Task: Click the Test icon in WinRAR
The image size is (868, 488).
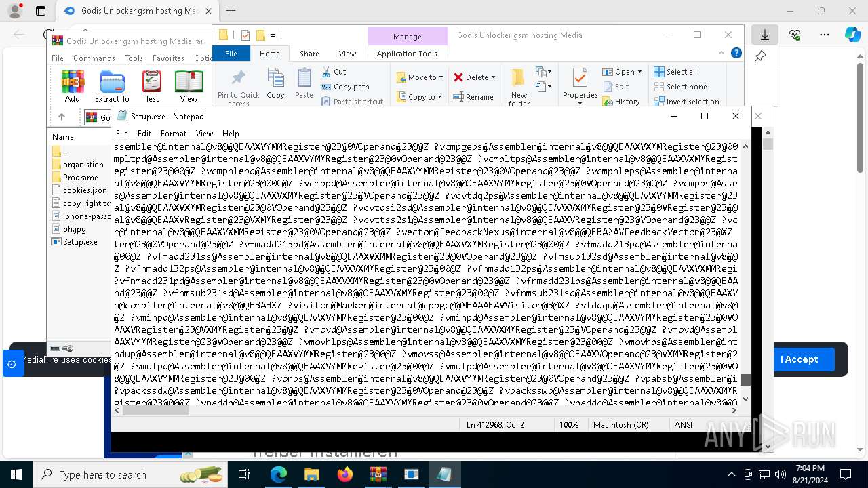Action: tap(152, 86)
